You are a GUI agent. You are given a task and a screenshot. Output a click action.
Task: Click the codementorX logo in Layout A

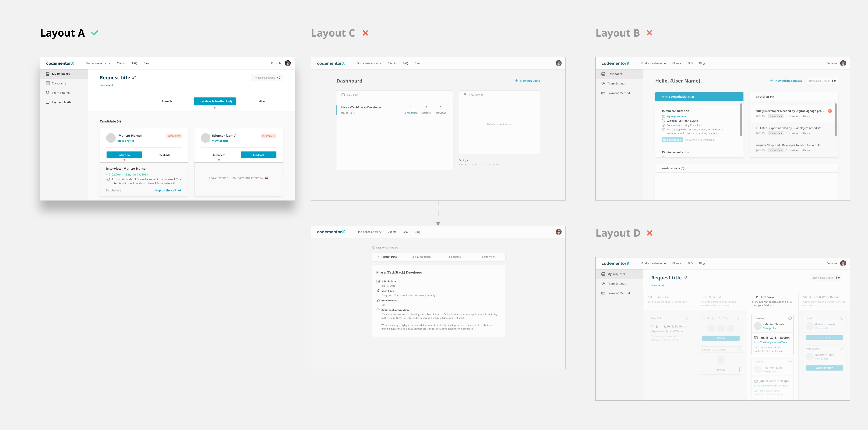pyautogui.click(x=60, y=63)
